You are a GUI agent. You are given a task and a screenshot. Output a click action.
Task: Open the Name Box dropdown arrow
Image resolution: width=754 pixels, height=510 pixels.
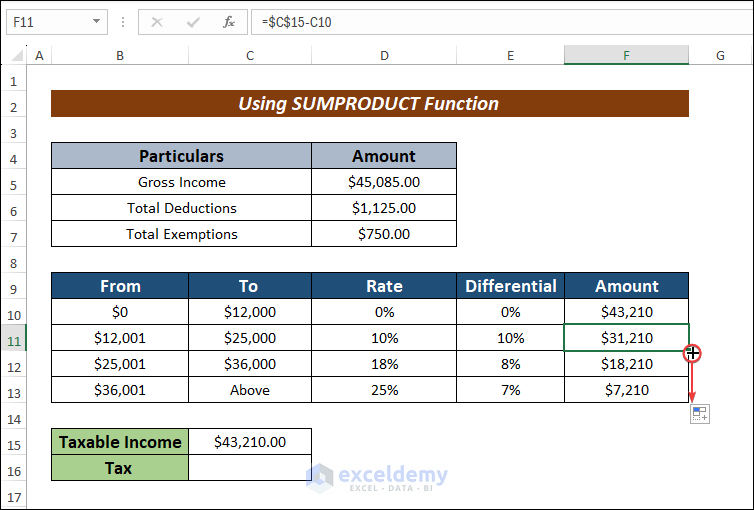pyautogui.click(x=97, y=22)
